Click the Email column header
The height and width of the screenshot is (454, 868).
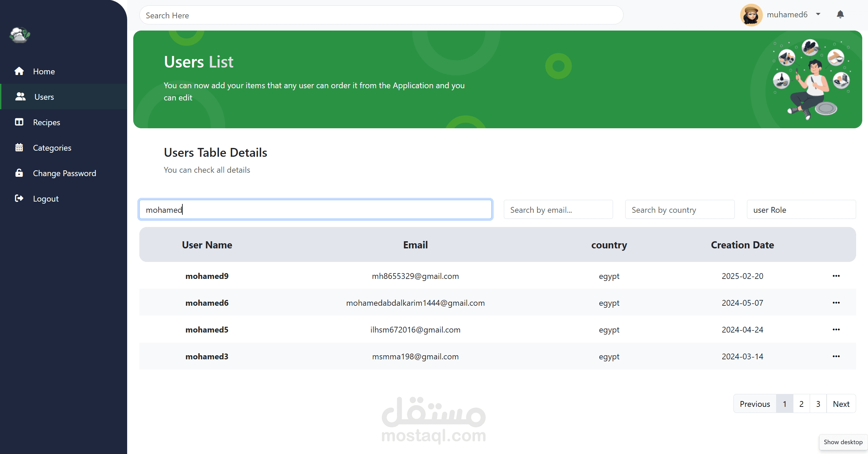[415, 245]
